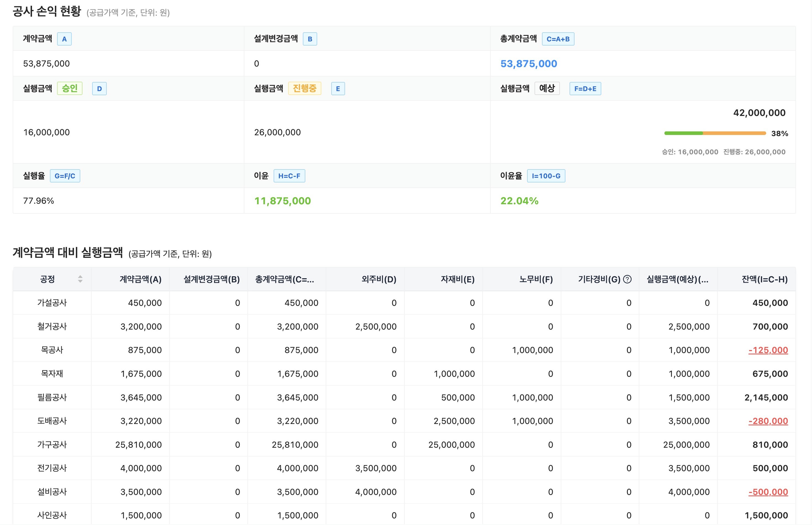Open the -280,000 balance link for 도배공사
812x525 pixels.
[x=768, y=421]
